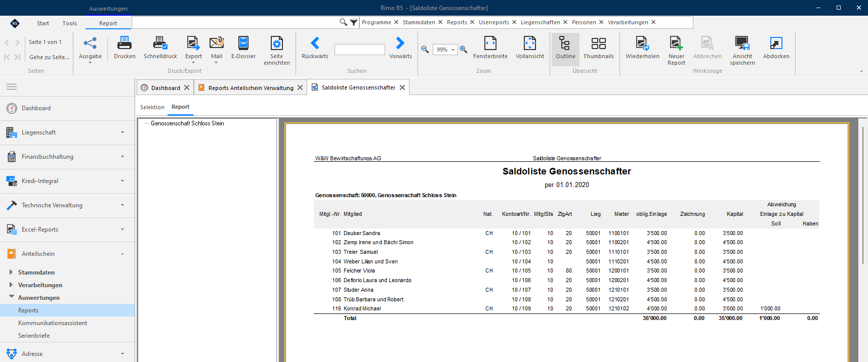Collapse the ribbon with the arrow
The width and height of the screenshot is (868, 362).
[x=861, y=71]
